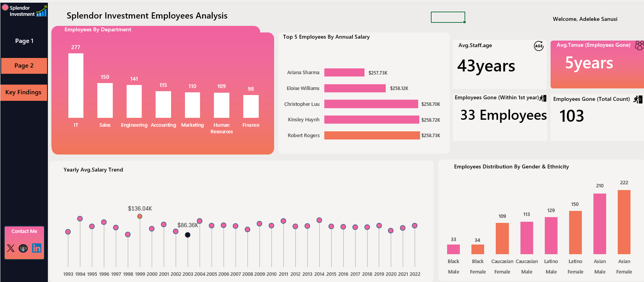Click the Marketing bar showing 110
The height and width of the screenshot is (282, 644).
(192, 105)
